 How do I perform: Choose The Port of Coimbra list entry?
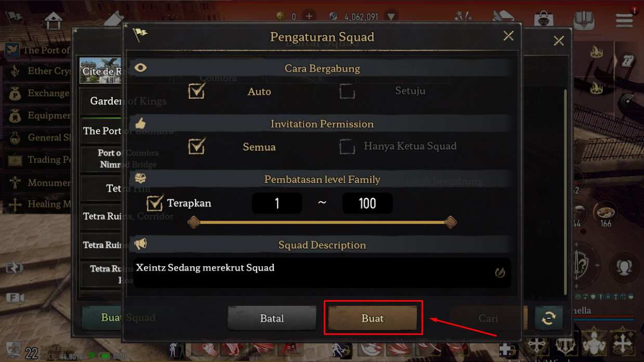[x=101, y=131]
